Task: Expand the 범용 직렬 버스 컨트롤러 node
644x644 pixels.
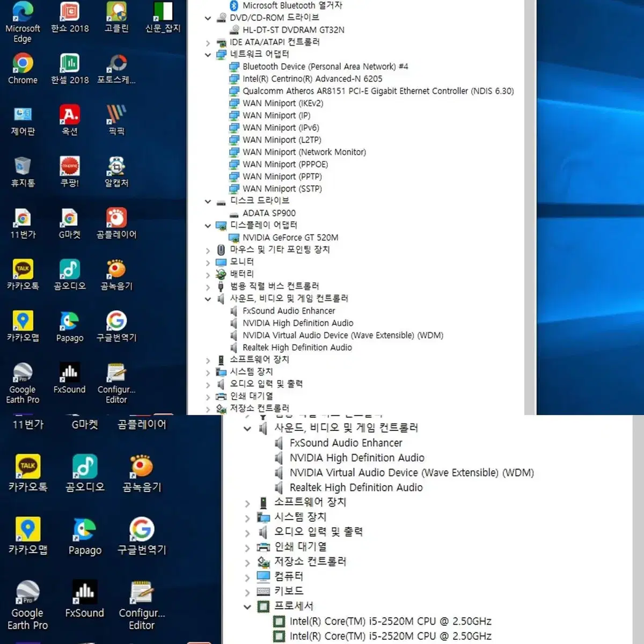Action: coord(208,287)
